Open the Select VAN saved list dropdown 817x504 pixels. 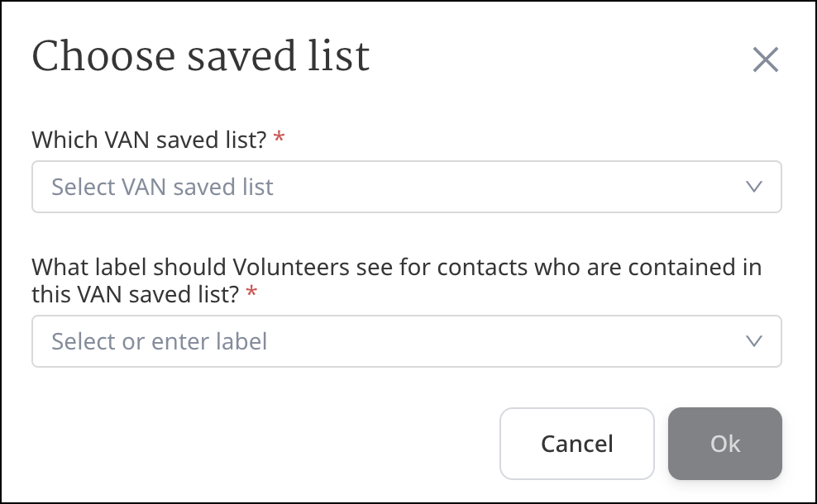[406, 187]
